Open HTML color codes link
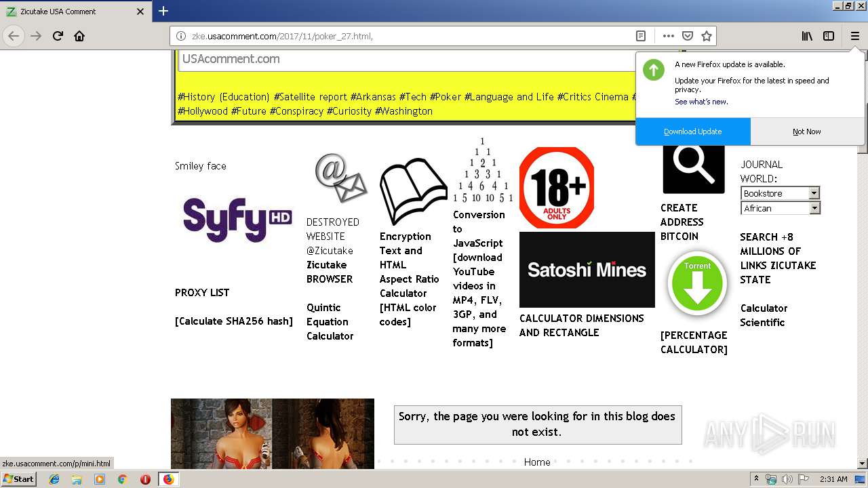 pyautogui.click(x=408, y=314)
